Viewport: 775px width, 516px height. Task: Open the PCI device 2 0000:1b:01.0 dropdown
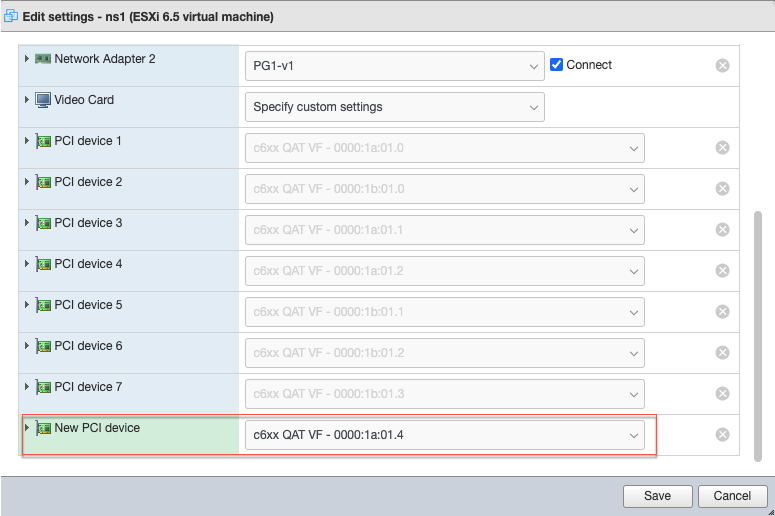coord(444,189)
